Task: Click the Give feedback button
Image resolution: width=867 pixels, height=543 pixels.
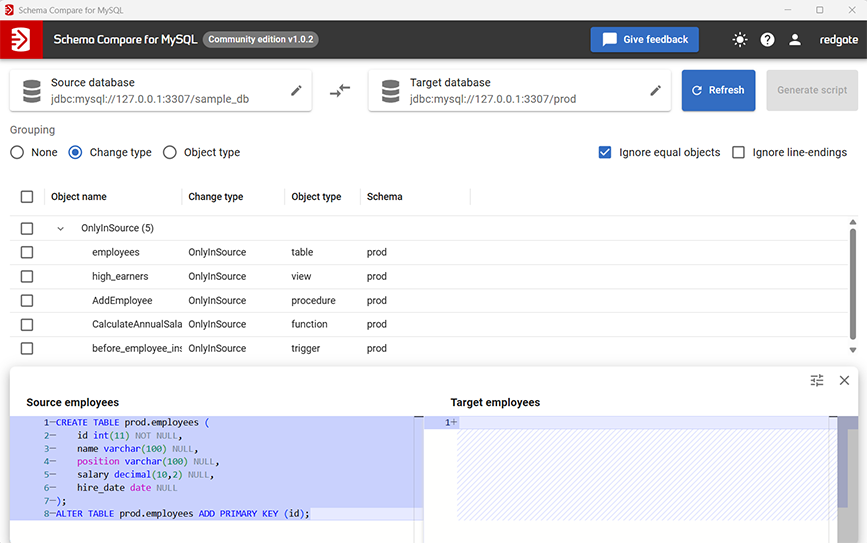Action: pos(644,40)
